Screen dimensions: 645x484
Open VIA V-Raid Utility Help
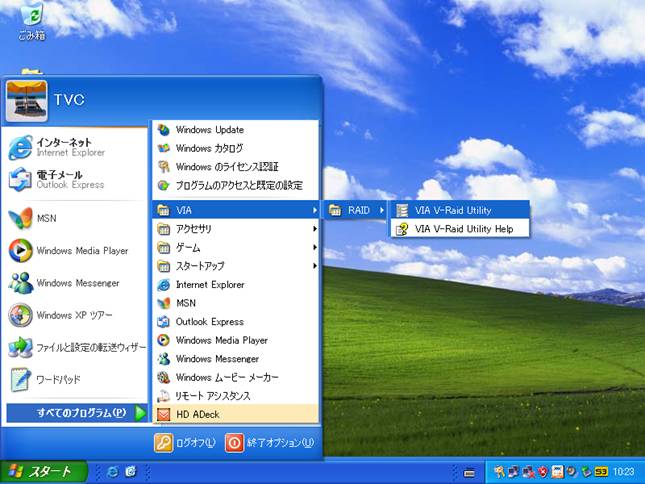point(460,229)
